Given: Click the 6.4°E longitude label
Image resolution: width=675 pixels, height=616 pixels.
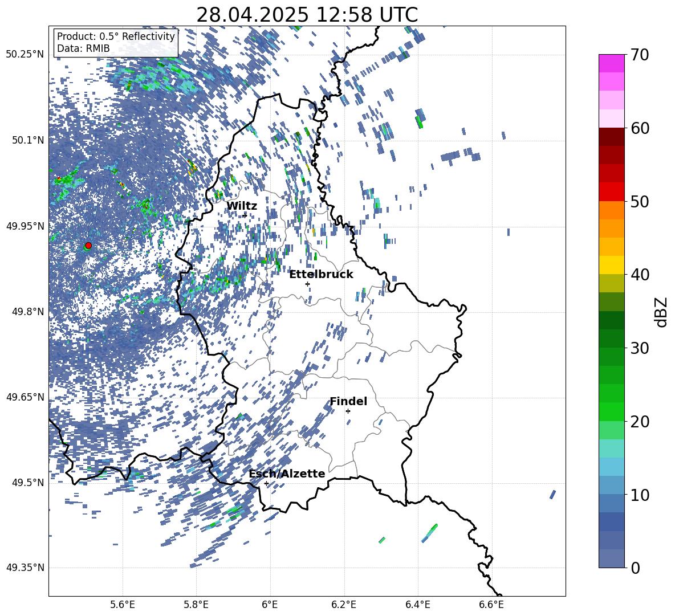Looking at the screenshot, I should [x=417, y=605].
